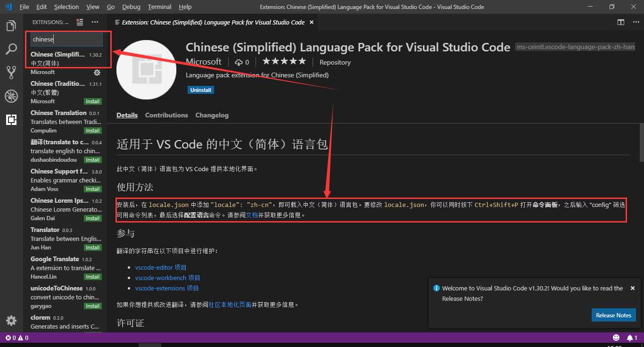Switch to the Contributions tab

coord(166,115)
